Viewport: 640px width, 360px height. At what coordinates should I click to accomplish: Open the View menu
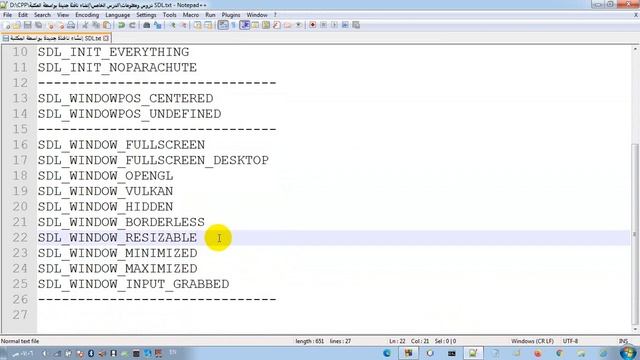click(x=63, y=15)
